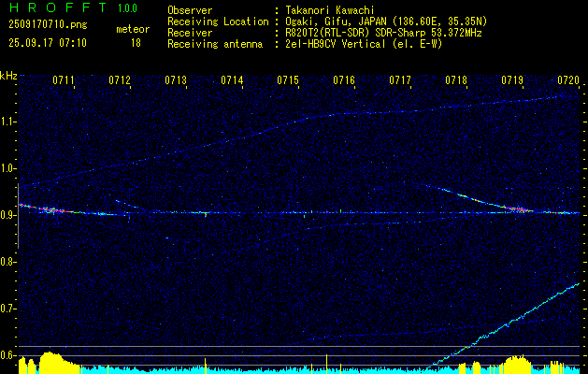This screenshot has height=374, width=588.
Task: Click the HROFFT title text
Action: coord(53,8)
